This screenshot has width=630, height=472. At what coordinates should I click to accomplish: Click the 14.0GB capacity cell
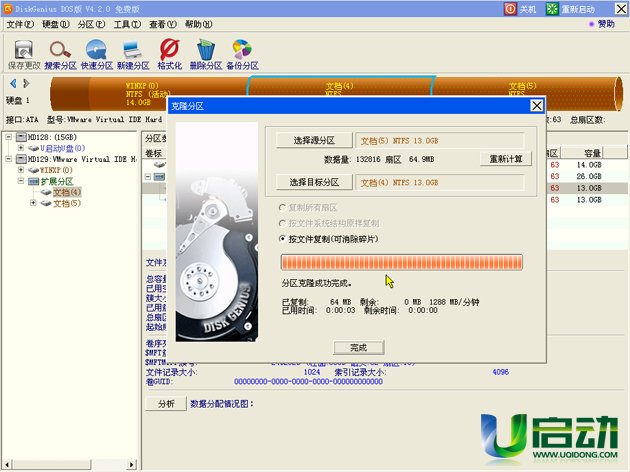click(x=589, y=165)
